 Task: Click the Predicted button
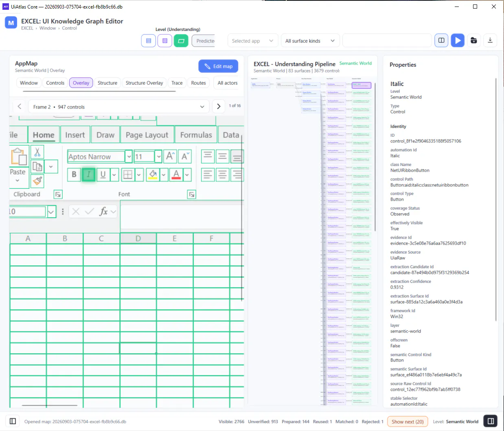204,41
